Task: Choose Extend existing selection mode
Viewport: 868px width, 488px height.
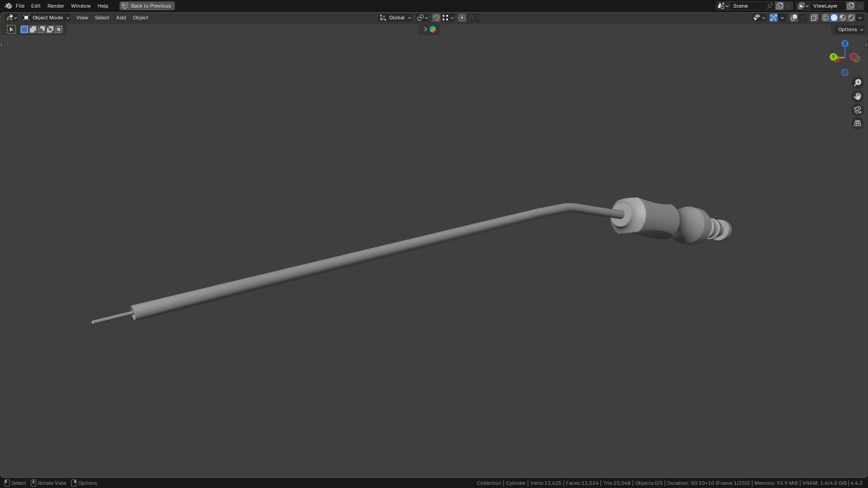Action: pyautogui.click(x=33, y=29)
